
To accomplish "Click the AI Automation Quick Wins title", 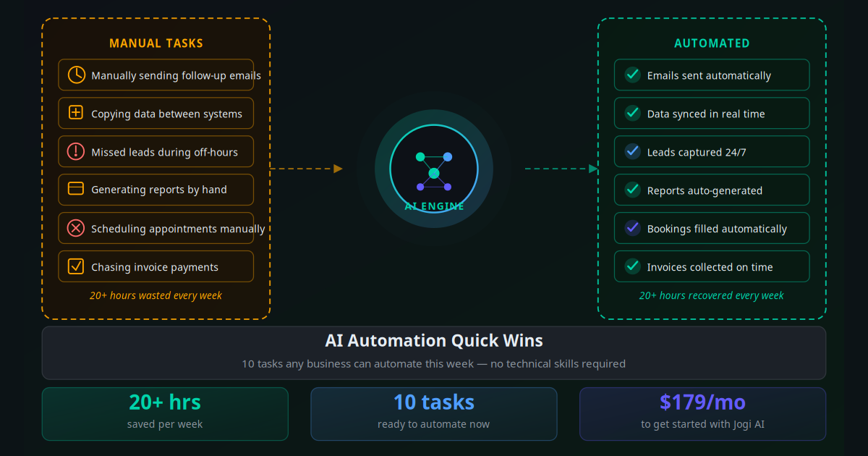I will [434, 340].
